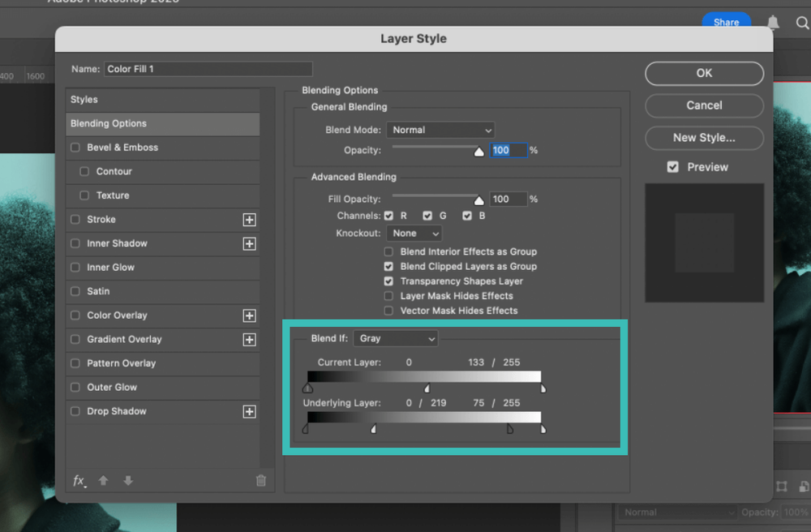Screen dimensions: 811x532
Task: Toggle the B channel checkbox
Action: point(467,216)
